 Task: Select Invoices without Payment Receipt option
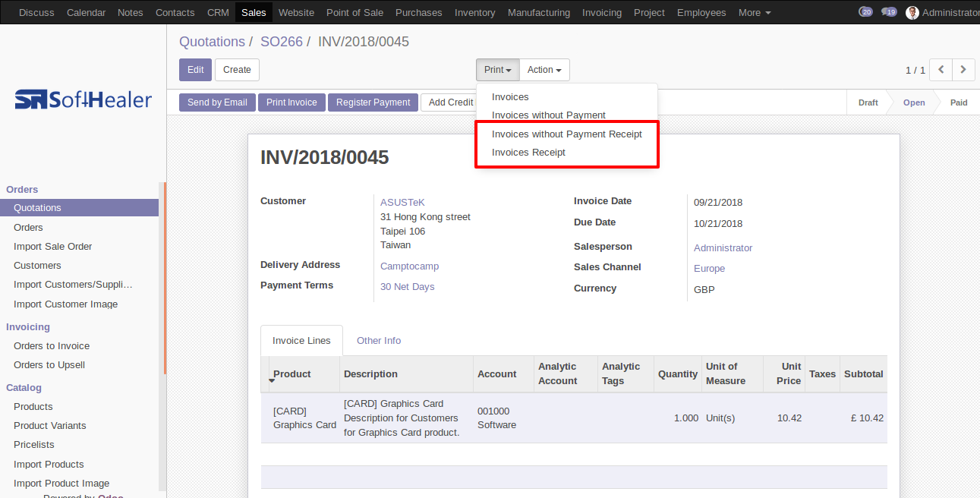click(566, 134)
